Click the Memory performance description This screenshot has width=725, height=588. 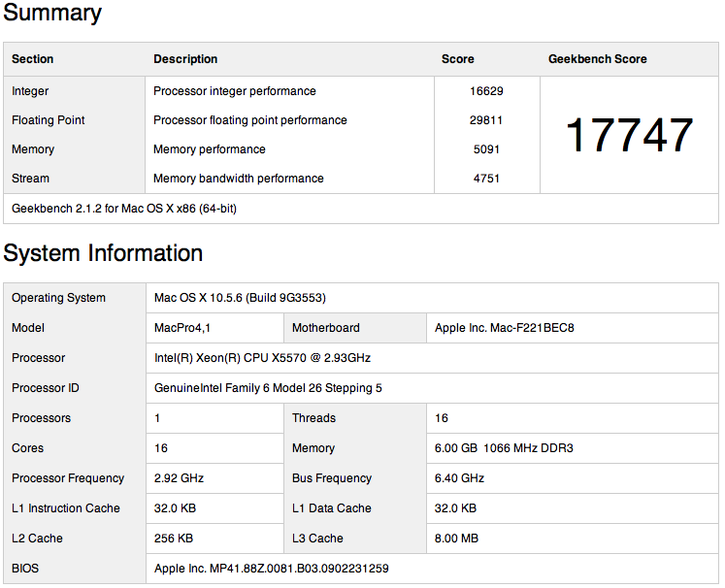[210, 149]
